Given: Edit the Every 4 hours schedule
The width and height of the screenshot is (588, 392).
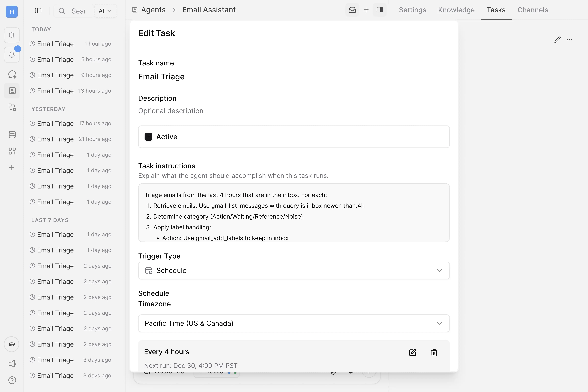Looking at the screenshot, I should (412, 353).
